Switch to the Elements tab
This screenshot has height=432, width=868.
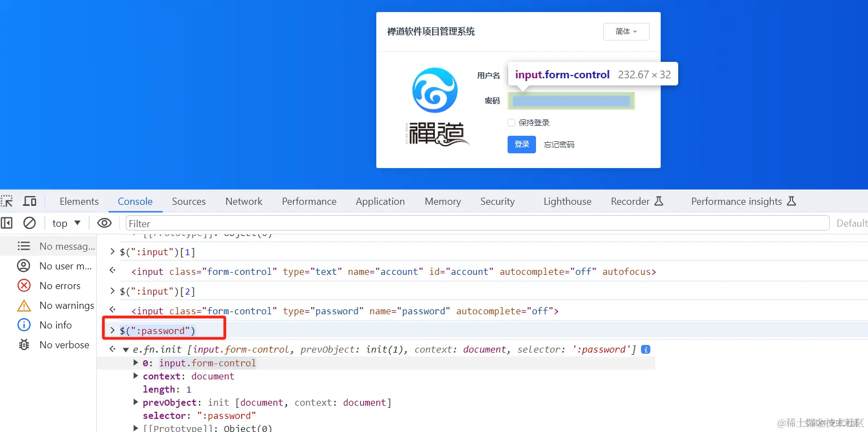click(x=79, y=201)
